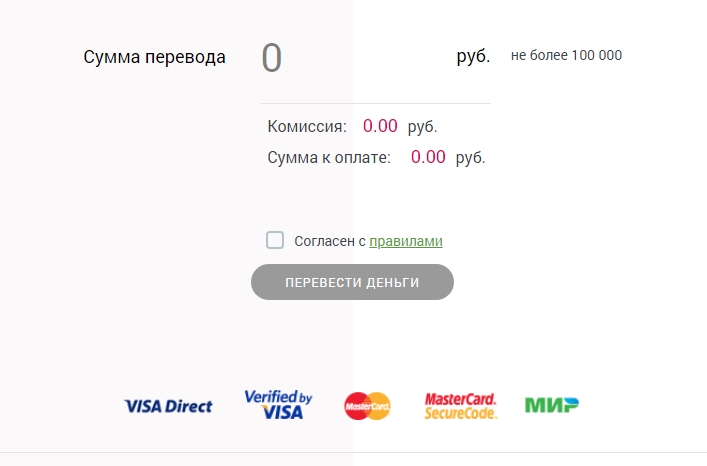707x466 pixels.
Task: Click the green МИР payment logo
Action: tap(552, 405)
